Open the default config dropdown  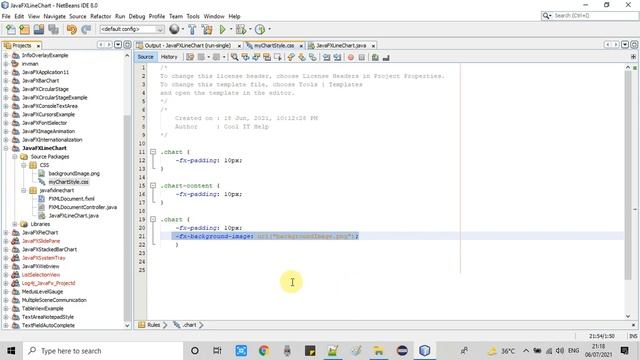click(x=131, y=29)
